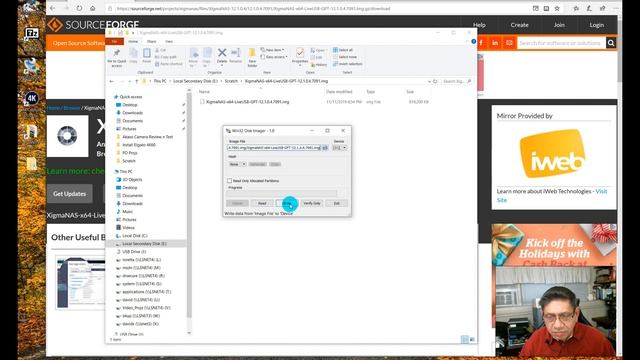Click the Read button in Win32 Disk Imager
The height and width of the screenshot is (360, 640).
(x=262, y=203)
